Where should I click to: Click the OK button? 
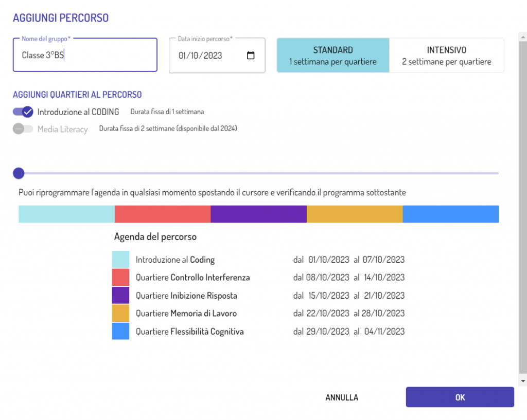click(x=460, y=397)
